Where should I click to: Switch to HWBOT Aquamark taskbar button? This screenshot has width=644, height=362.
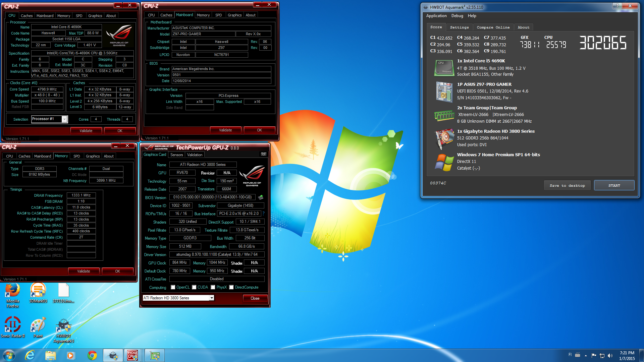[x=113, y=355]
